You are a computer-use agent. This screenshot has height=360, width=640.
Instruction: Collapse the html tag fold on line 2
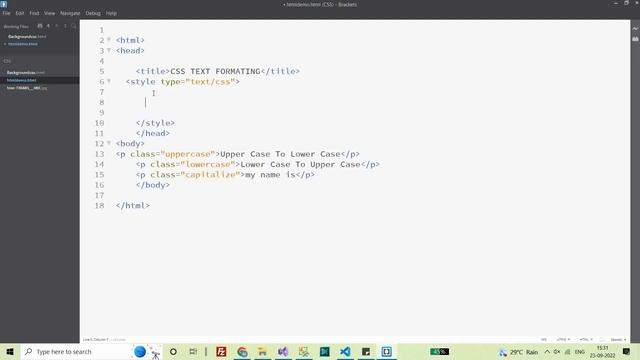coord(109,40)
